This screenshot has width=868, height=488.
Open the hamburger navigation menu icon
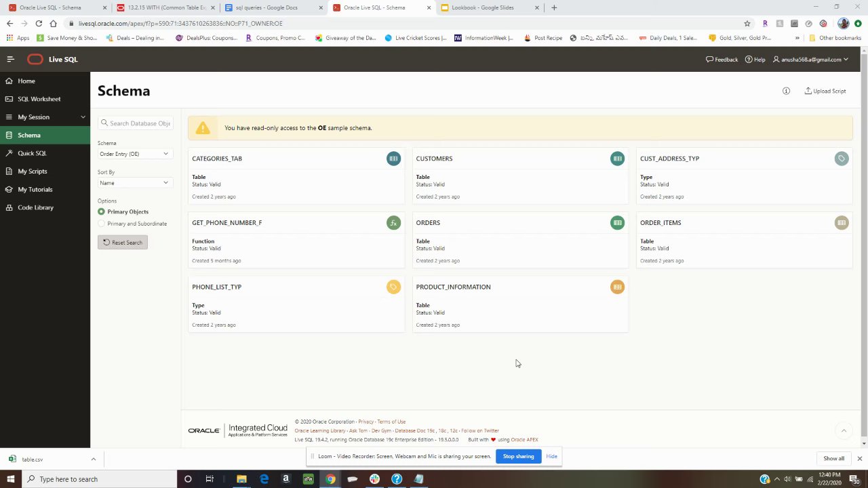tap(10, 60)
